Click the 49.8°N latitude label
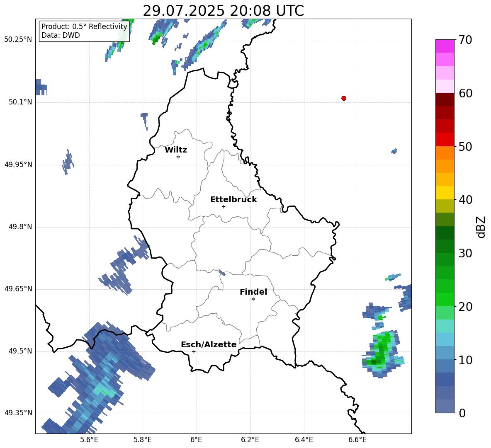 [20, 227]
